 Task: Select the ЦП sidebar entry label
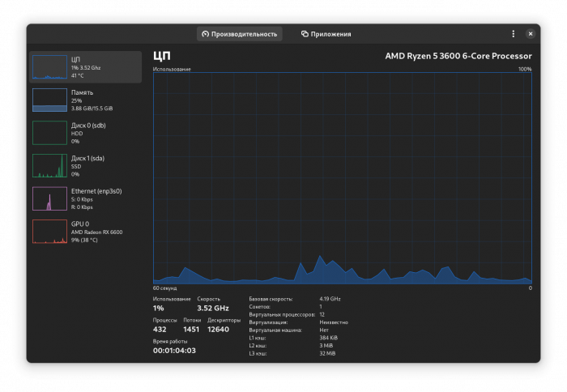(x=75, y=59)
